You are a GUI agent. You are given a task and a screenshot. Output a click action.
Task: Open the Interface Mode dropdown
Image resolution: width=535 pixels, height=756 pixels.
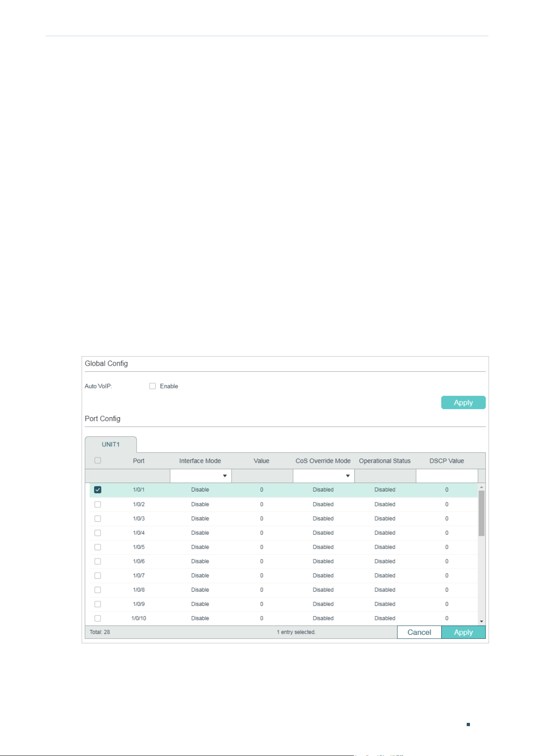tap(201, 476)
